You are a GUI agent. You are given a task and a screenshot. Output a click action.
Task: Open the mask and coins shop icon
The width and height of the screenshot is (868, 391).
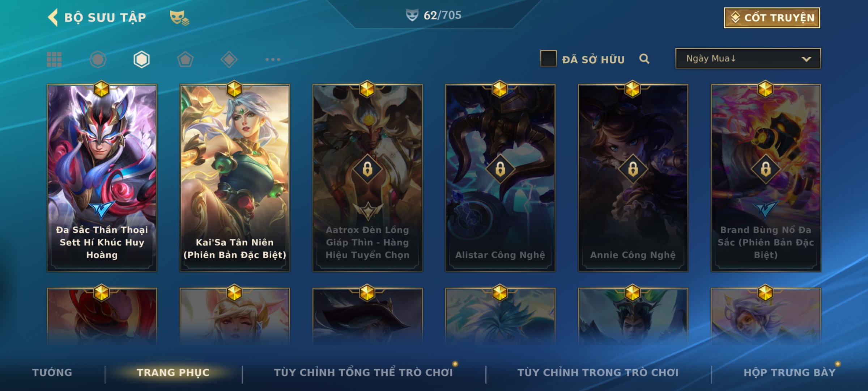[180, 18]
